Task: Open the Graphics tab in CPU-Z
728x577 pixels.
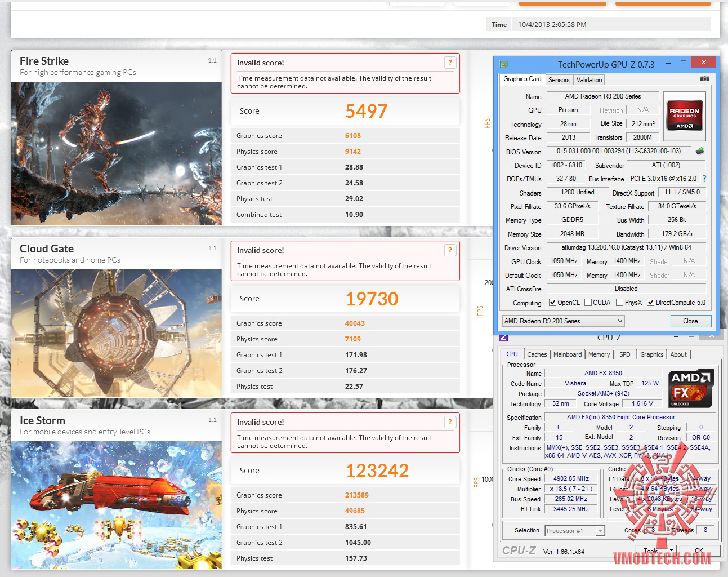Action: (652, 354)
